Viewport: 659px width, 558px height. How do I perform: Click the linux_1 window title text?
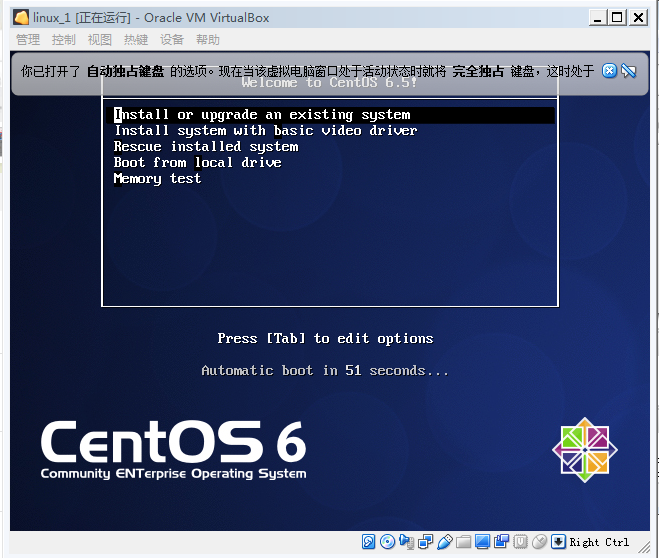click(x=151, y=18)
